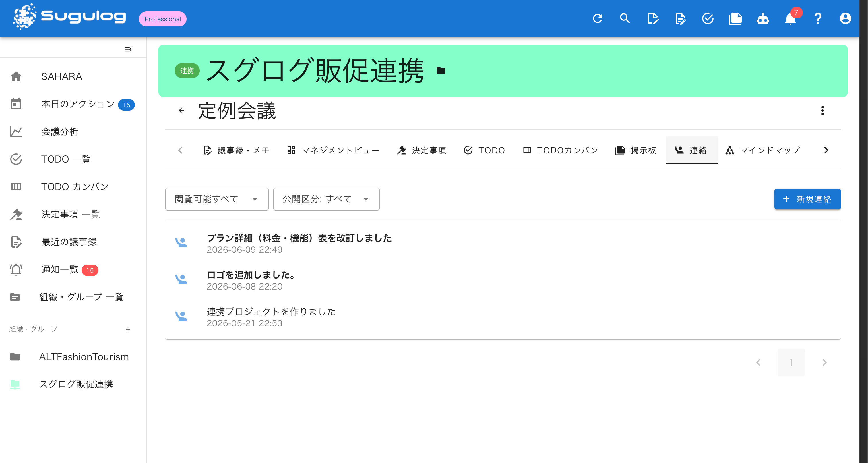Switch to TODO tab

(484, 150)
